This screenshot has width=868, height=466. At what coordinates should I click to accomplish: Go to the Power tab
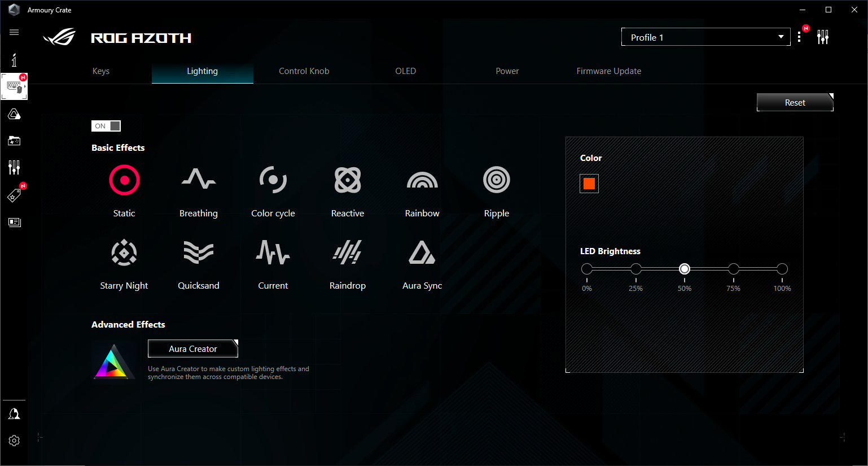pyautogui.click(x=507, y=71)
